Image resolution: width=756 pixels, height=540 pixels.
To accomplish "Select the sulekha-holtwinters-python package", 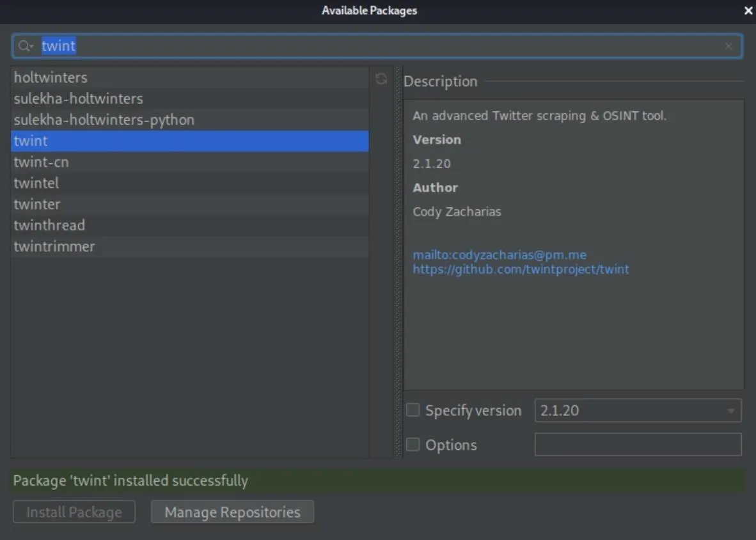I will (189, 120).
